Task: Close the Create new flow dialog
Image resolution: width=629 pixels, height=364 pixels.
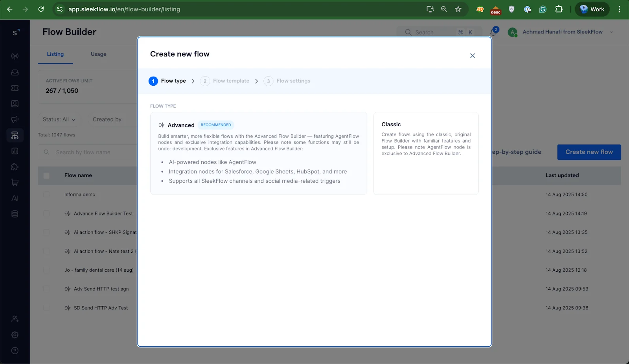Action: [x=473, y=56]
